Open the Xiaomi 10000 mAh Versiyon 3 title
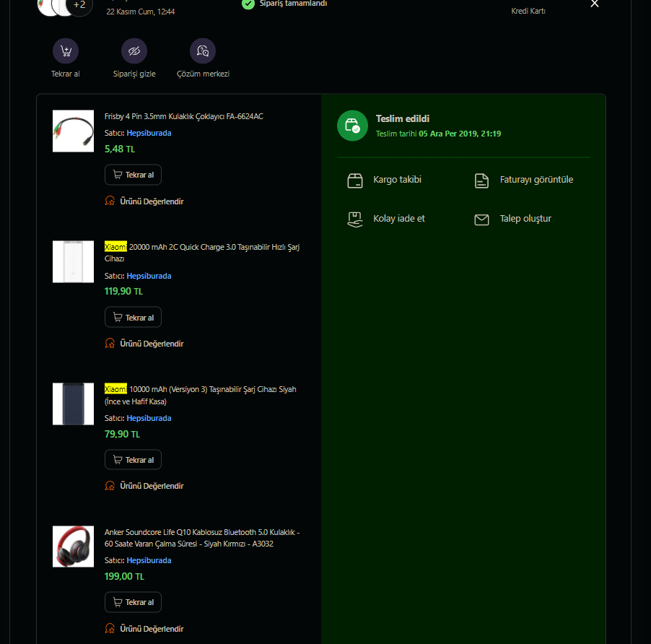The width and height of the screenshot is (651, 644). coord(200,396)
